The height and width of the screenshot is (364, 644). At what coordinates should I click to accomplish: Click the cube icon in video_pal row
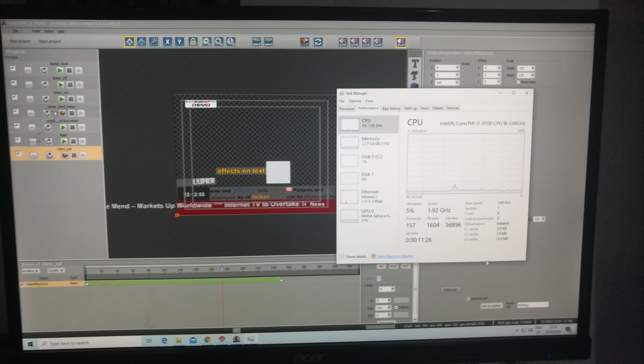click(65, 156)
